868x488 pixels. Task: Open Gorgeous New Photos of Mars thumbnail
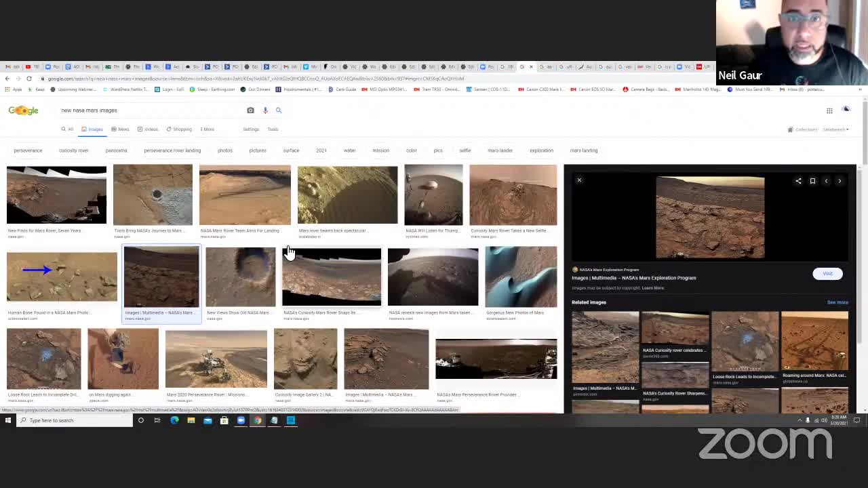click(x=521, y=277)
